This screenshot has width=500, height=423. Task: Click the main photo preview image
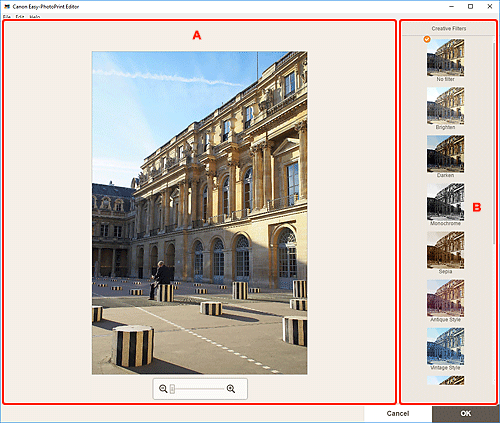pos(200,213)
